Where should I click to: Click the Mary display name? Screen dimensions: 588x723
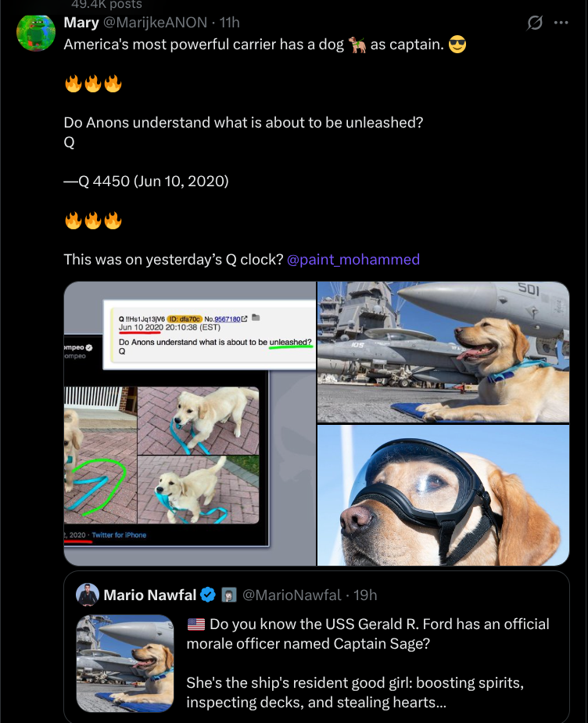81,22
